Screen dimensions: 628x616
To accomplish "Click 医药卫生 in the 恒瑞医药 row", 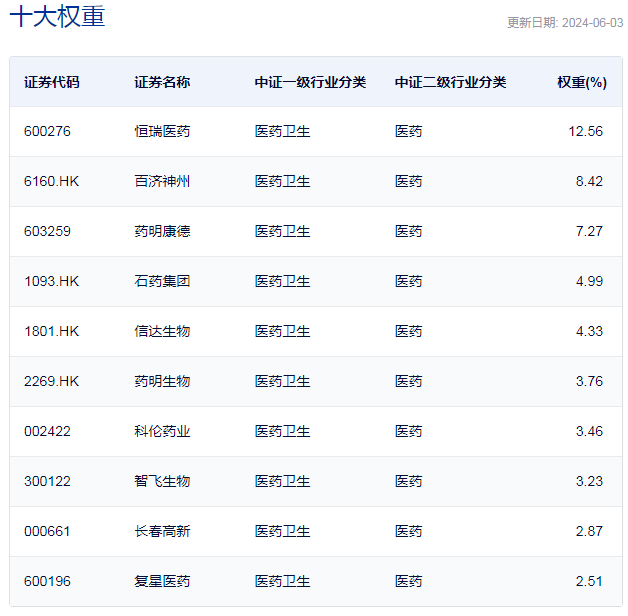I will click(283, 131).
